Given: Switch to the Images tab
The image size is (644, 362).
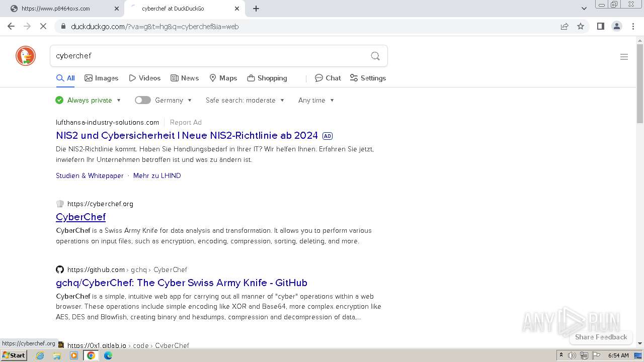Looking at the screenshot, I should [x=102, y=78].
